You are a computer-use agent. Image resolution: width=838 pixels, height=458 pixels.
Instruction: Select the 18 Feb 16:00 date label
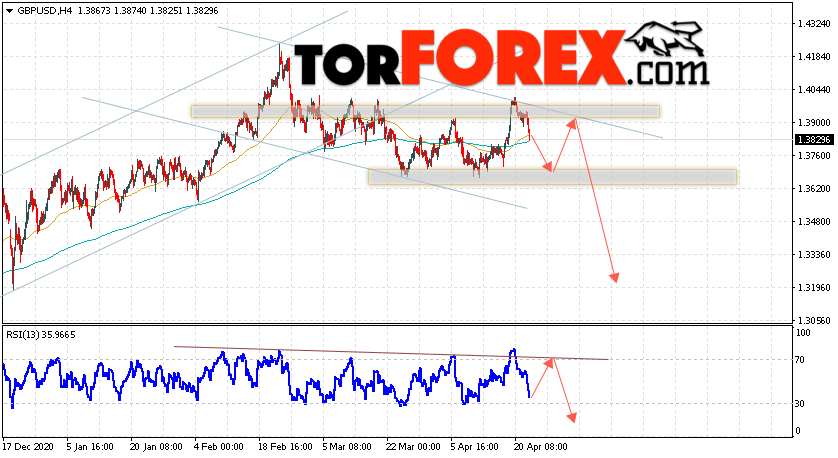[x=285, y=447]
